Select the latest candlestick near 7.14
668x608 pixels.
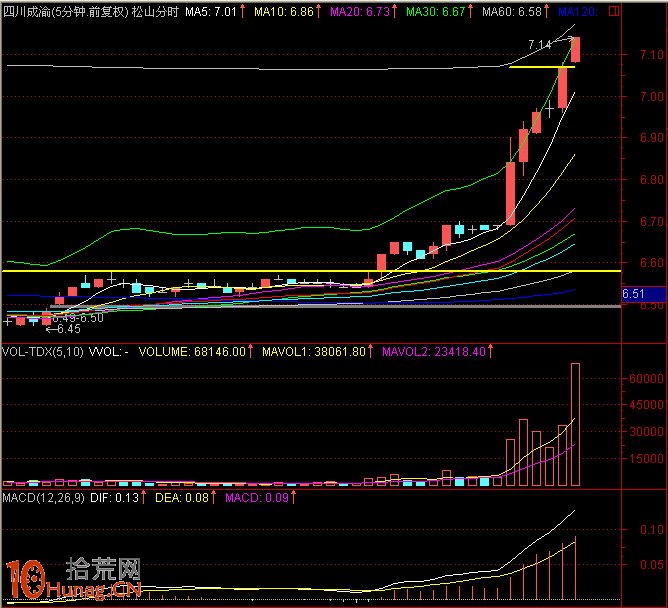pos(575,49)
